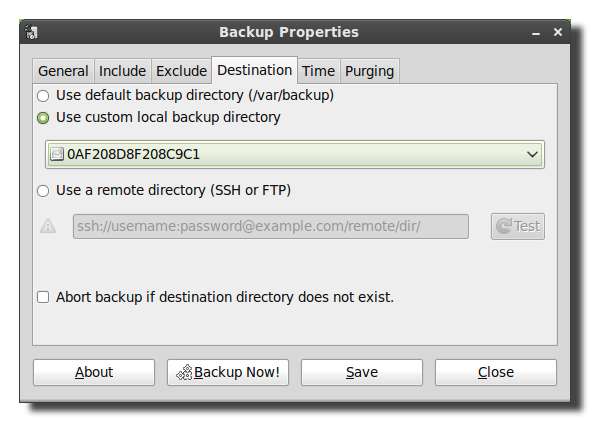Choose Use custom local backup directory
This screenshot has height=430, width=601.
click(x=42, y=118)
